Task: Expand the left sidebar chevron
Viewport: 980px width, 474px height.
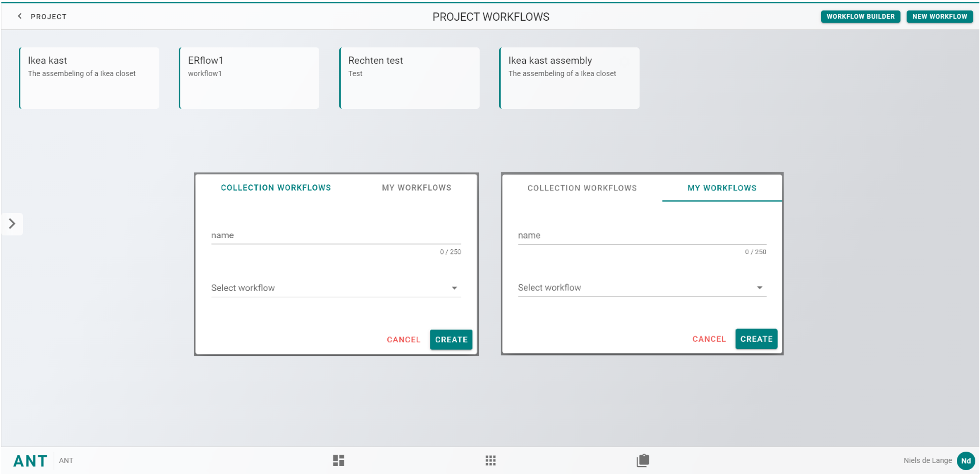Action: tap(12, 224)
